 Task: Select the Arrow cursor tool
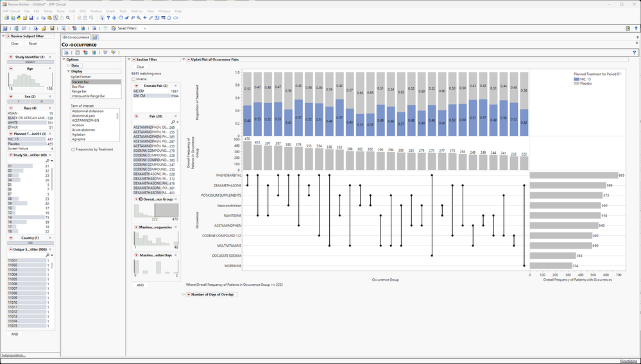[102, 18]
